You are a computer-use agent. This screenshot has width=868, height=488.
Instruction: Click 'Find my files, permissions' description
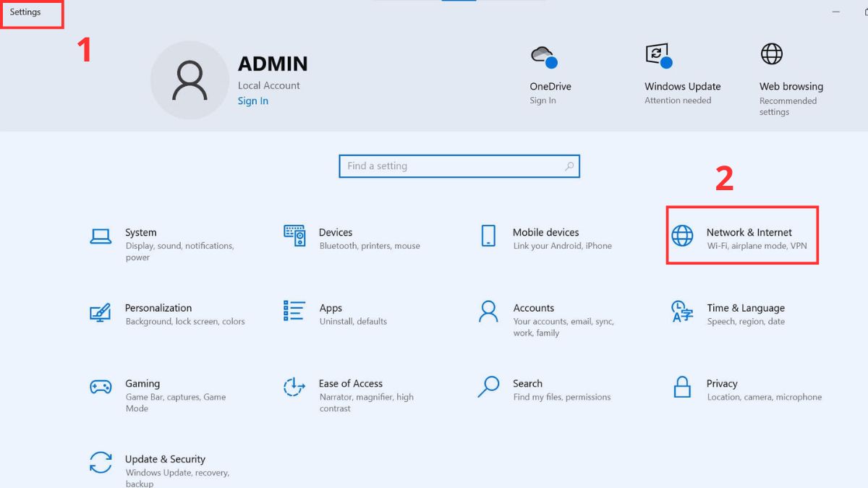[x=562, y=397]
